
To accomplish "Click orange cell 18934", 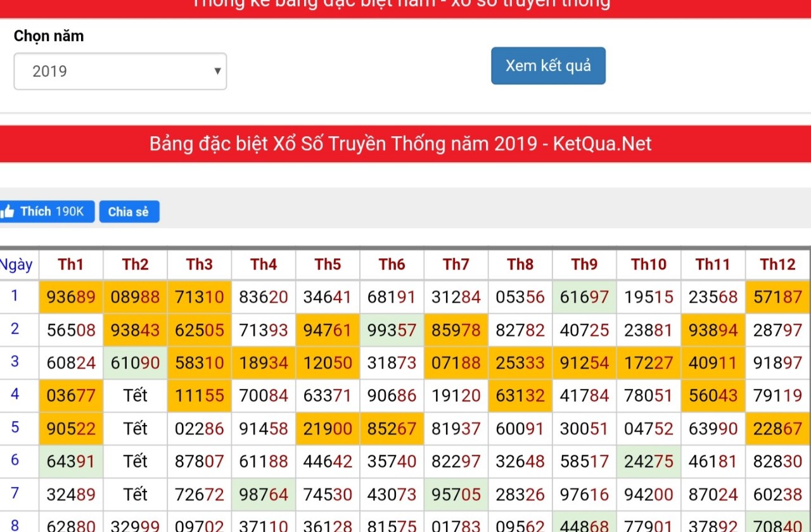I will 264,363.
